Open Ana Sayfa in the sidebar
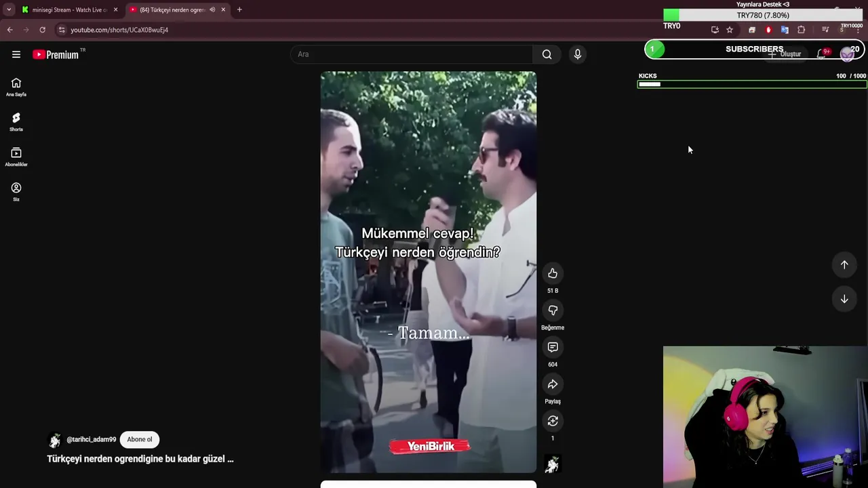 point(16,87)
